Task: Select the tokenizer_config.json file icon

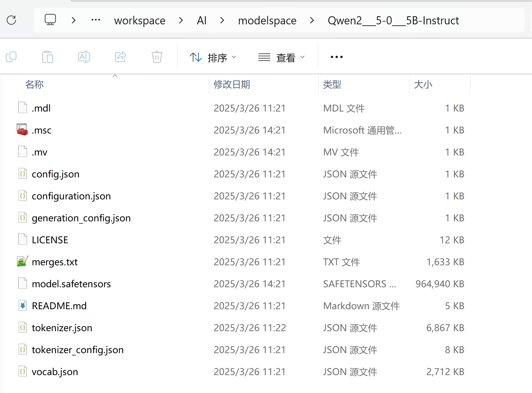Action: point(23,349)
